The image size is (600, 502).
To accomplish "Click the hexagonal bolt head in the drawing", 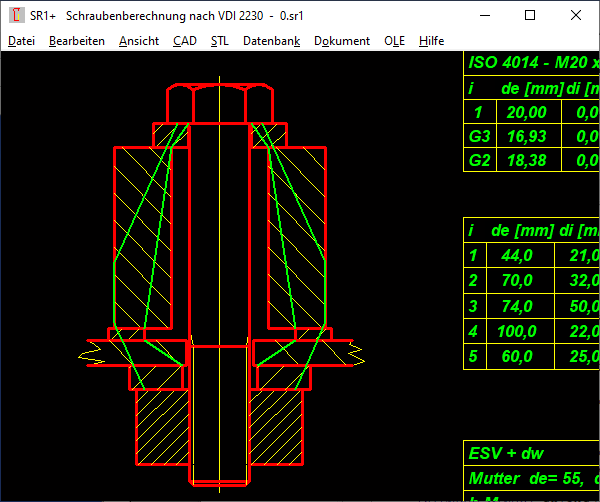I will (218, 104).
